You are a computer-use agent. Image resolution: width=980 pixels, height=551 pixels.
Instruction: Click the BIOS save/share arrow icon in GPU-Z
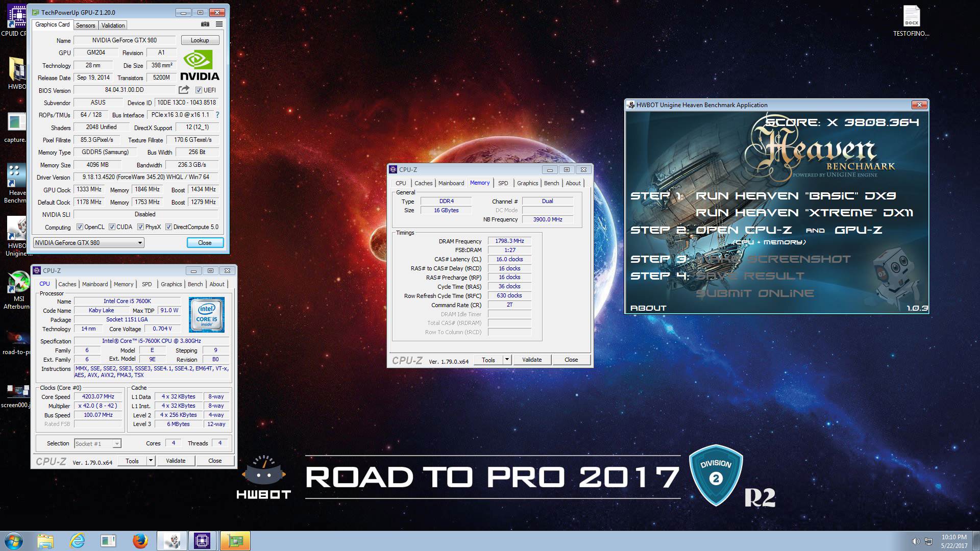pyautogui.click(x=184, y=90)
